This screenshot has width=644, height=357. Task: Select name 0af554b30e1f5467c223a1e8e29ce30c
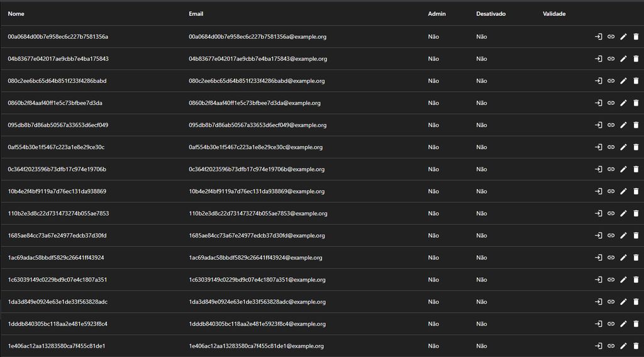click(56, 147)
